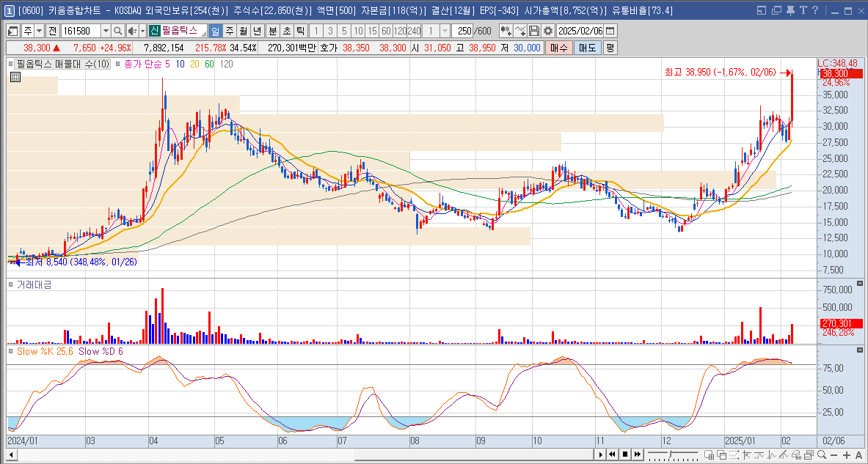
Task: Select the 주 weekly chart period
Action: tap(230, 30)
